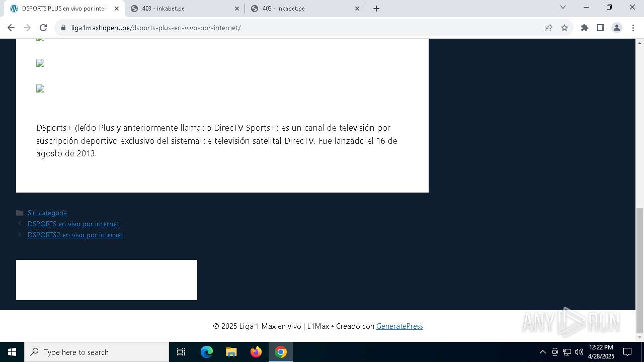Select the Chrome taskbar icon

[281, 352]
